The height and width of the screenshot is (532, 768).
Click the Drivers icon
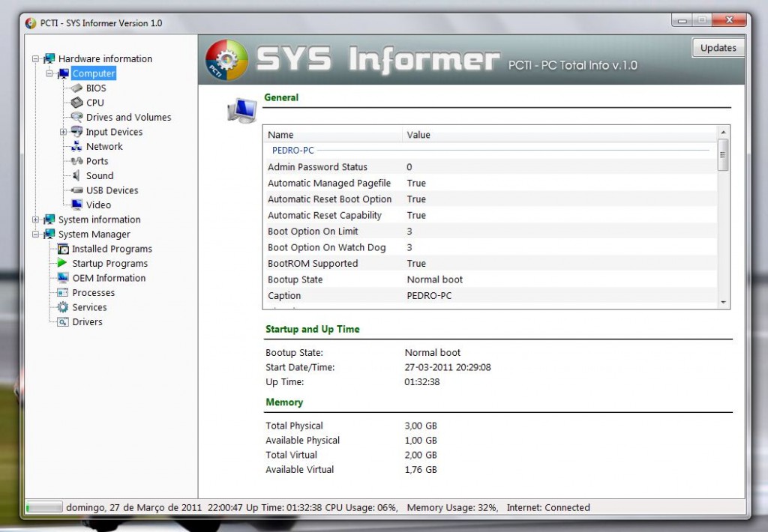pyautogui.click(x=63, y=322)
